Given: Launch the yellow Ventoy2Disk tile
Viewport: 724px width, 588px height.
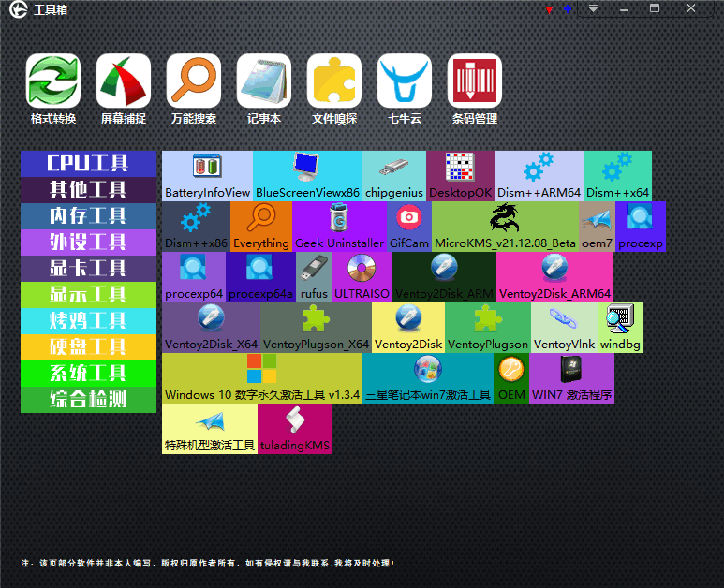Looking at the screenshot, I should point(408,328).
